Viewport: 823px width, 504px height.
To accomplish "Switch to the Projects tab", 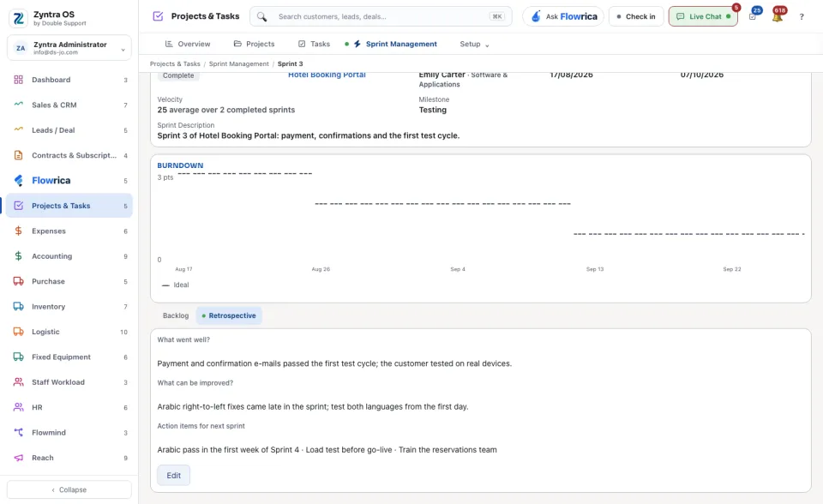I will tap(254, 44).
